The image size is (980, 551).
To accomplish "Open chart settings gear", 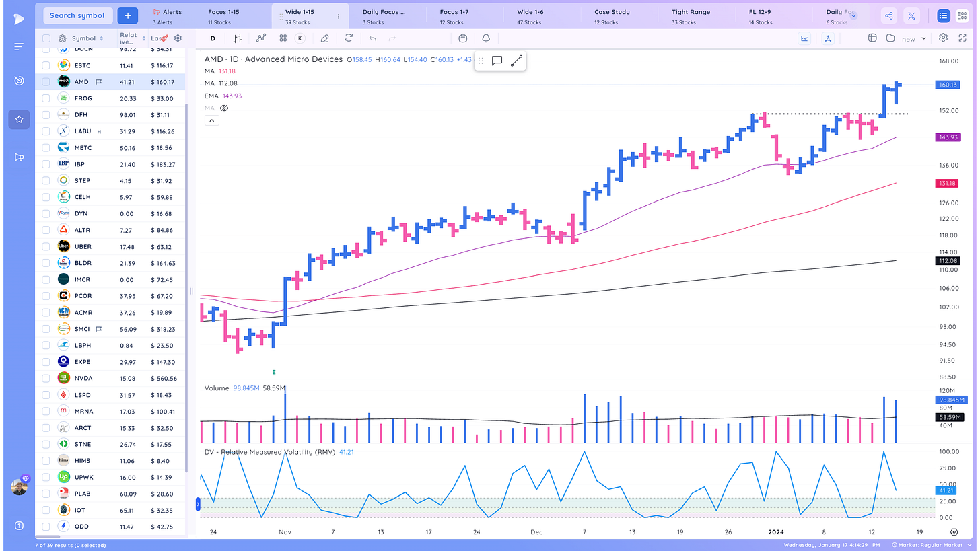I will [944, 38].
